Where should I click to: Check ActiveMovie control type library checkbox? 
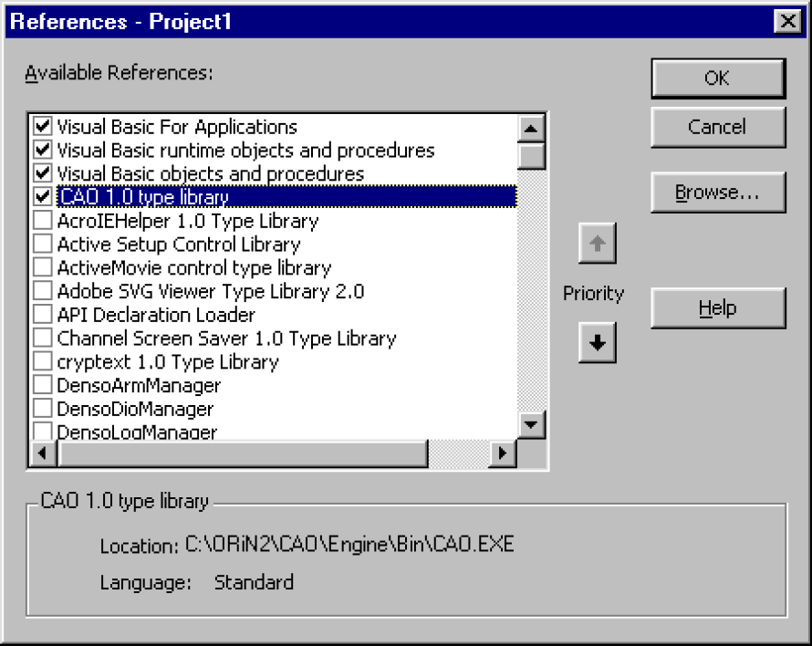click(x=43, y=267)
